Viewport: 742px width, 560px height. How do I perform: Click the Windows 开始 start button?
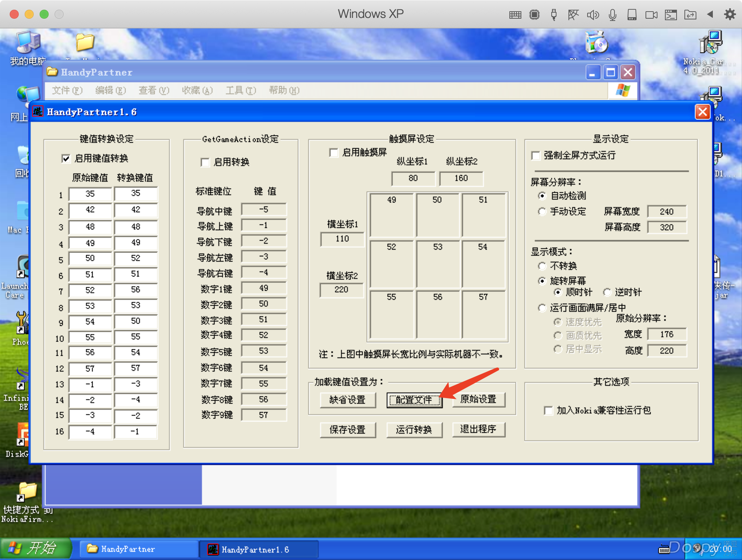[36, 549]
